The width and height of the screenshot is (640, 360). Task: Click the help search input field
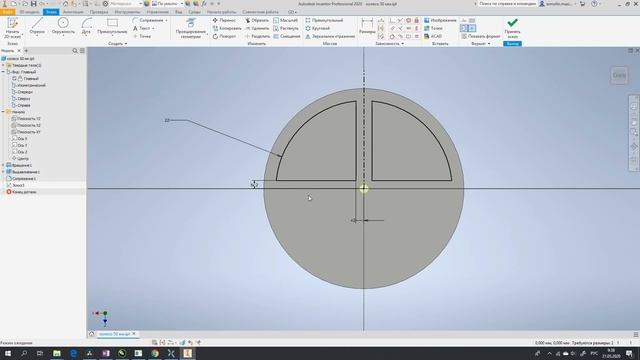pyautogui.click(x=507, y=4)
